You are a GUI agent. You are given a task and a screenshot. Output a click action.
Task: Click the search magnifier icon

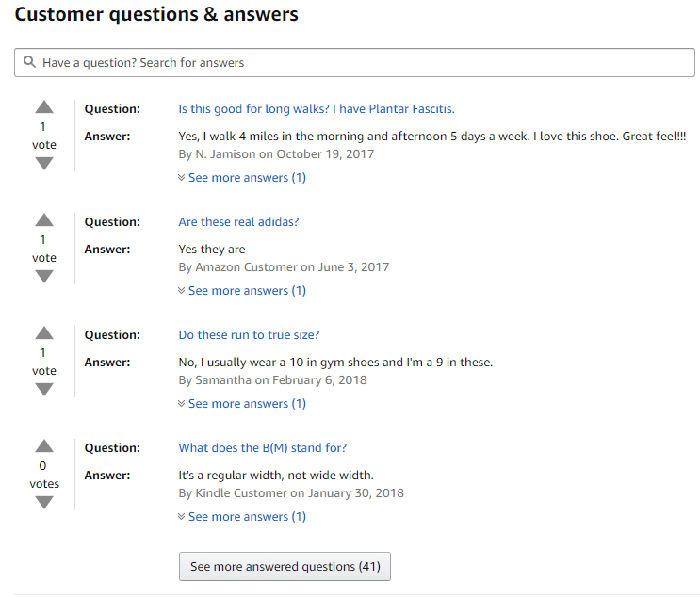click(x=31, y=63)
